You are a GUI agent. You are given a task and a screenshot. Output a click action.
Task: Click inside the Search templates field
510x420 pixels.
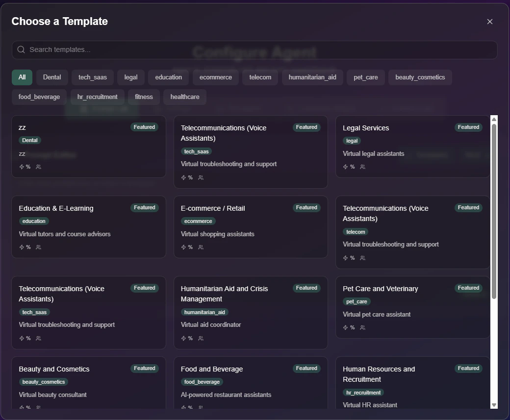(147, 49)
